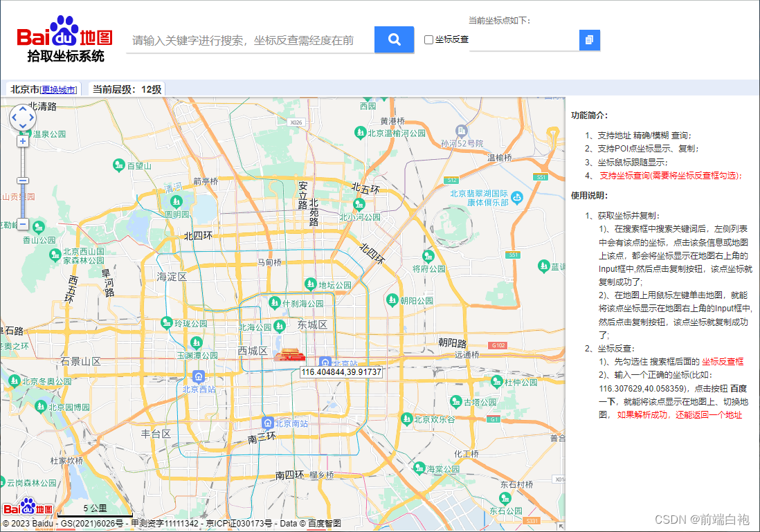The width and height of the screenshot is (760, 532).
Task: Click the 孙河52号院 building icon
Action: 462,130
